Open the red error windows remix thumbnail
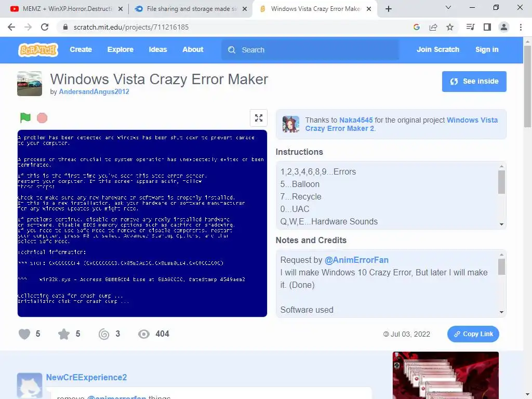This screenshot has height=399, width=532. [445, 375]
